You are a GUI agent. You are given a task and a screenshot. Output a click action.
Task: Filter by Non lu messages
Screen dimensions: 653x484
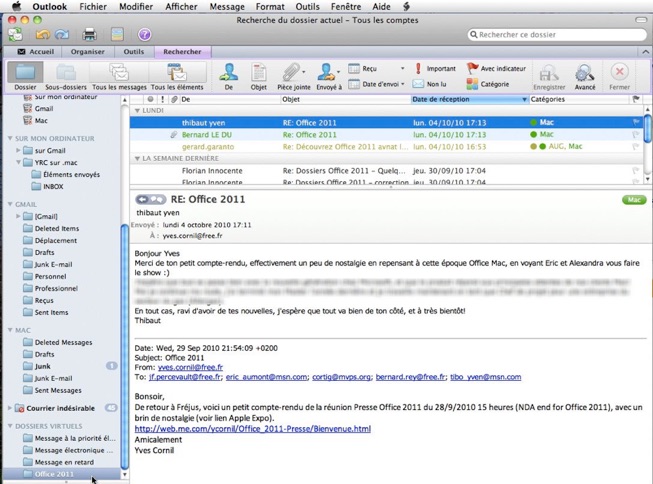point(430,84)
